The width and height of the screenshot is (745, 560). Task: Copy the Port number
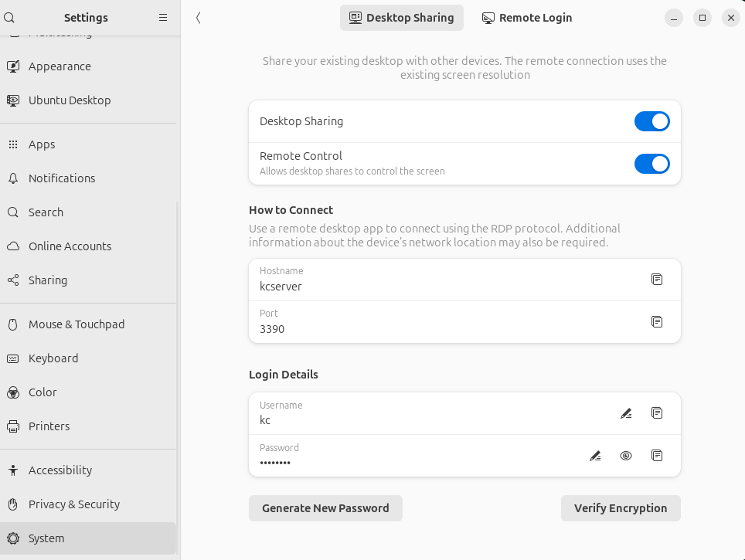click(657, 322)
